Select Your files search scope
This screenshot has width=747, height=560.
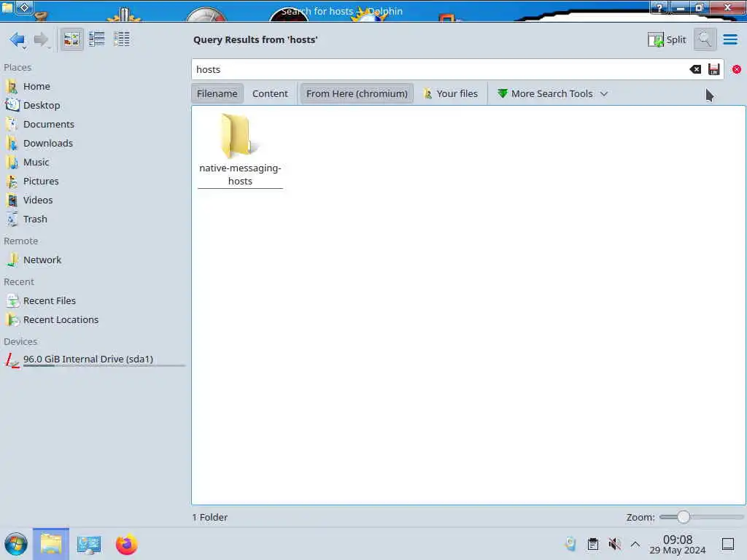(x=450, y=94)
